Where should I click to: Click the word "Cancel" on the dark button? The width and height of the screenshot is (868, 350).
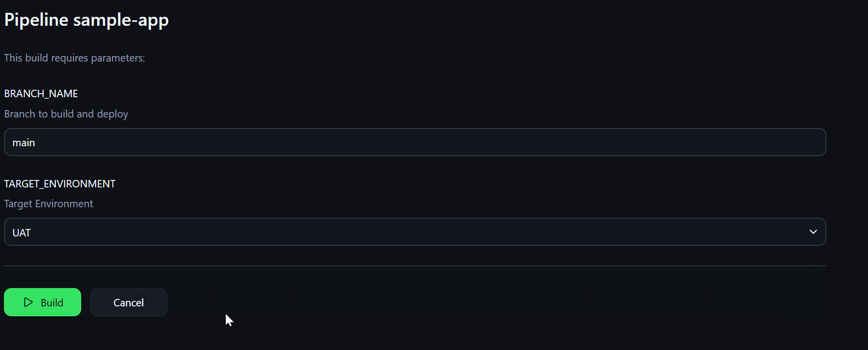click(x=129, y=302)
